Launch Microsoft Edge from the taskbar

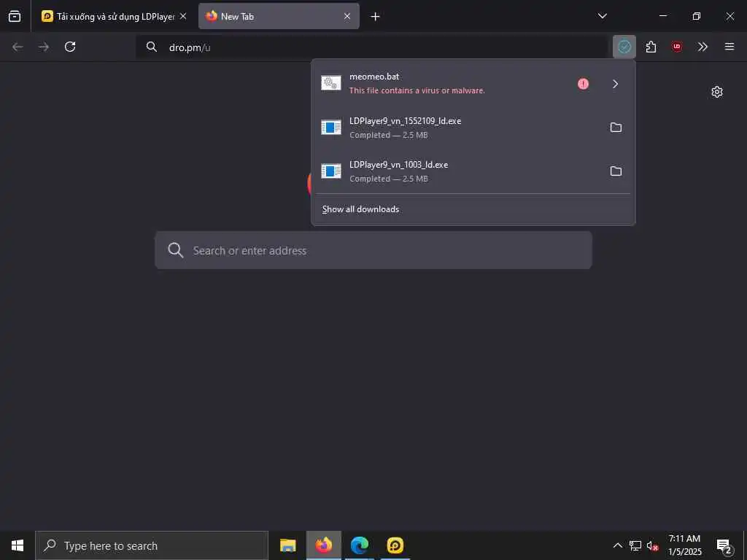point(360,545)
